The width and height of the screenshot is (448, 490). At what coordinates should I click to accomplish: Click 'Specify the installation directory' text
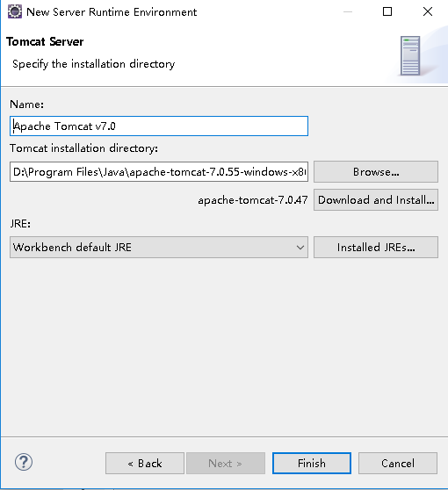pyautogui.click(x=93, y=64)
